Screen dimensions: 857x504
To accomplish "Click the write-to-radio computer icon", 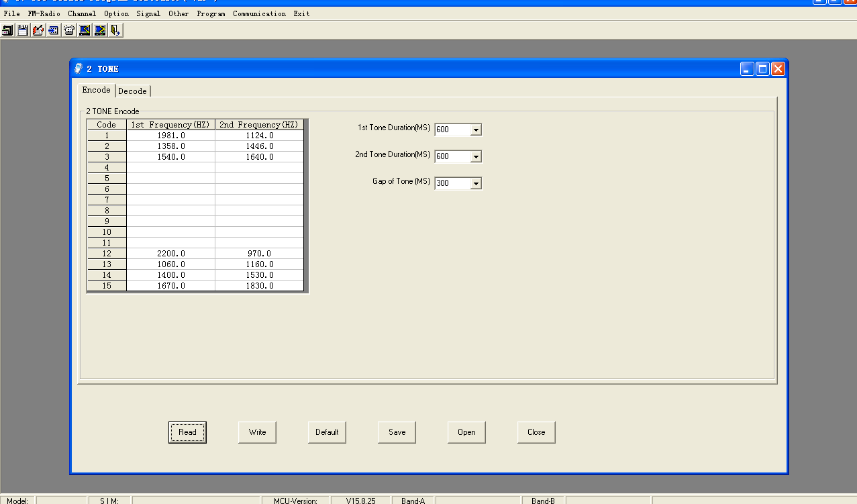I will (x=100, y=30).
